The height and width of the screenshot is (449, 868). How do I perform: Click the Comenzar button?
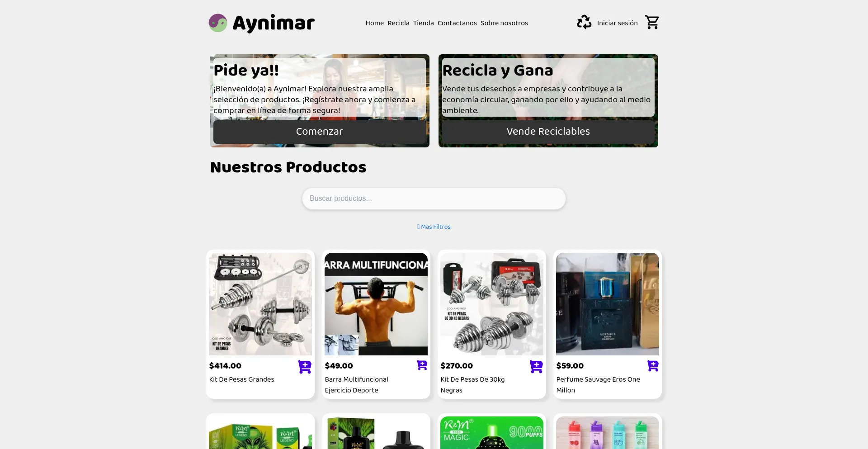click(320, 132)
